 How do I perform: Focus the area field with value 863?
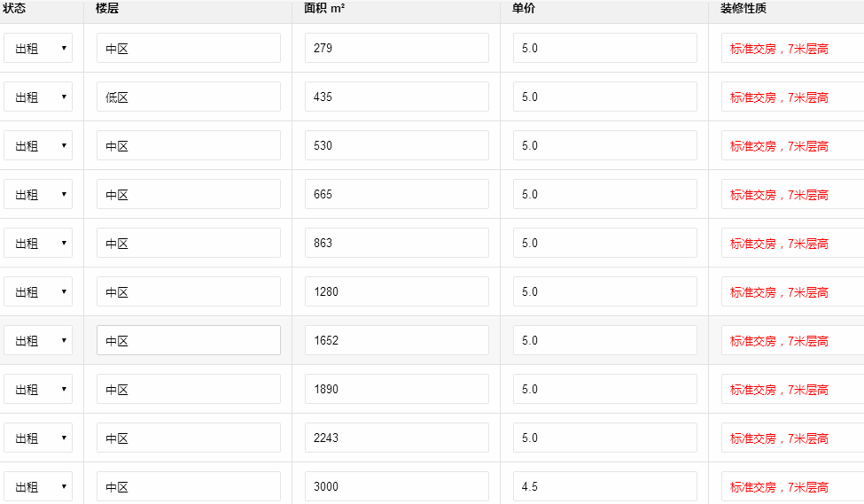pyautogui.click(x=396, y=244)
